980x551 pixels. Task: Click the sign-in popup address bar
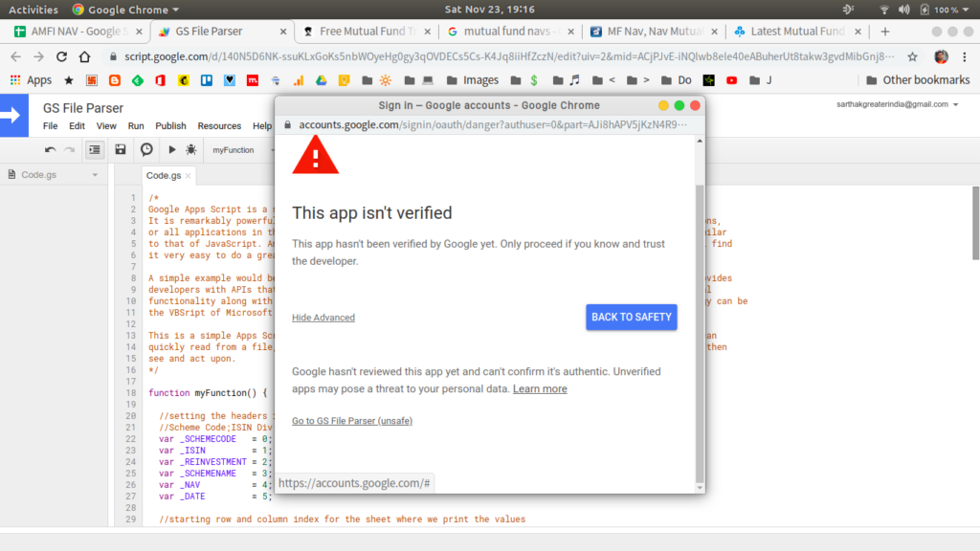493,125
